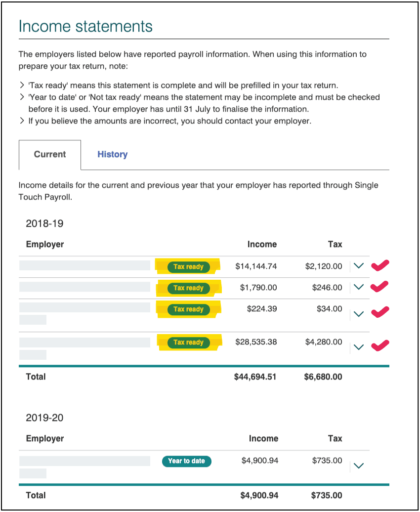The width and height of the screenshot is (420, 512).
Task: Expand the 2019-20 $4,900.94 statement row
Action: coord(359,465)
